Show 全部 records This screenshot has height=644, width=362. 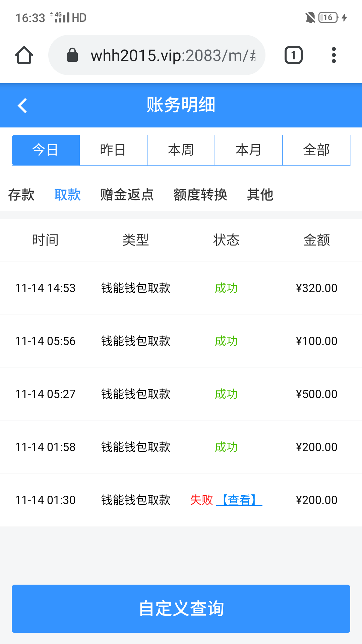pos(316,150)
